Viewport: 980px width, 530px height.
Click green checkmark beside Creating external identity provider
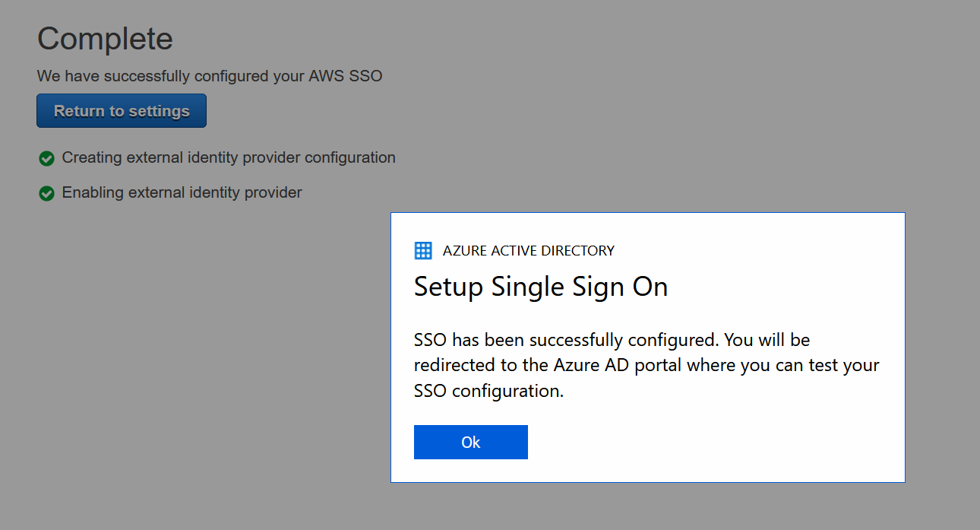click(x=46, y=158)
